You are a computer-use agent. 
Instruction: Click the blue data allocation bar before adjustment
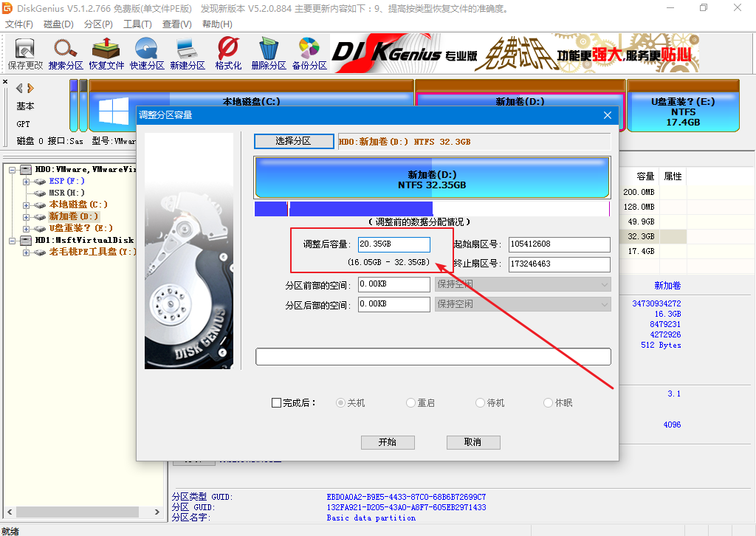click(432, 209)
